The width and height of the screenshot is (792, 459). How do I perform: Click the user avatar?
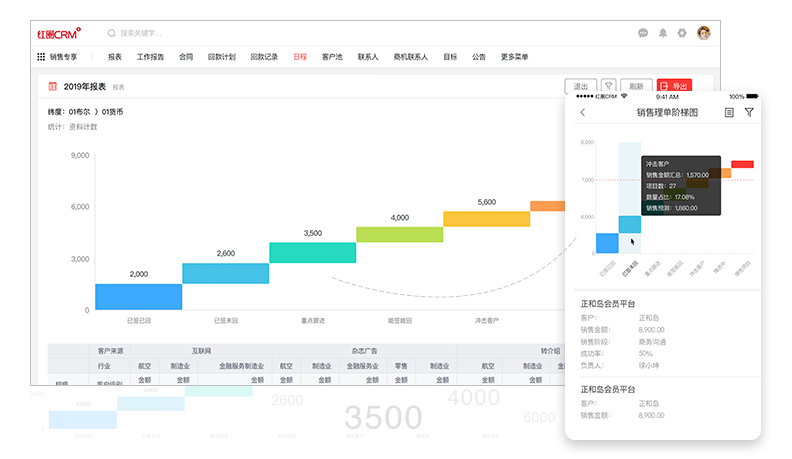(x=704, y=33)
